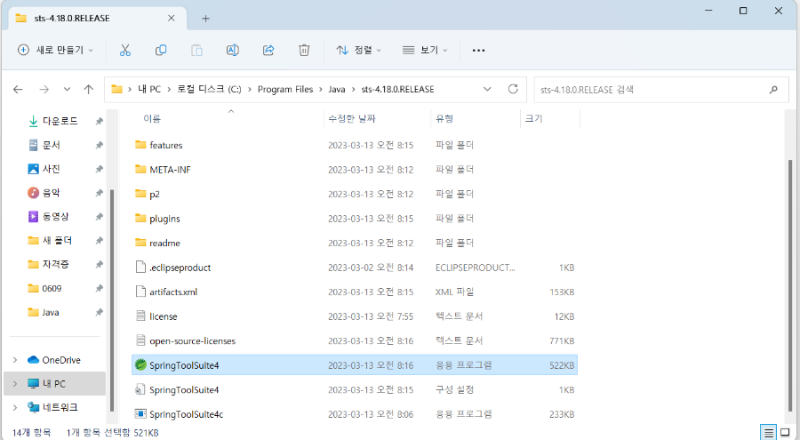Open the 정렬 sort dropdown
The height and width of the screenshot is (440, 800).
[x=359, y=50]
